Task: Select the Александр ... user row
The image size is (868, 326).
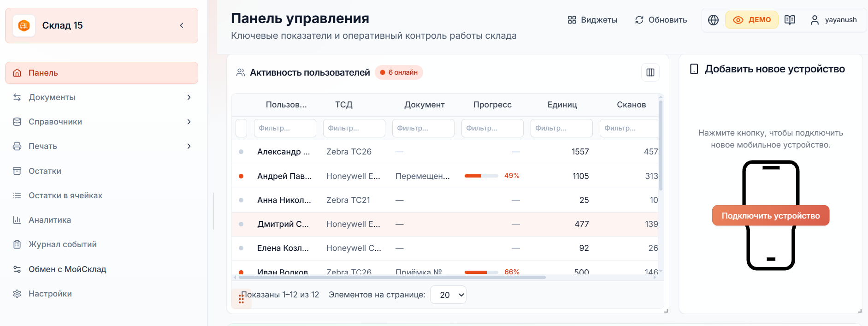Action: tap(445, 152)
